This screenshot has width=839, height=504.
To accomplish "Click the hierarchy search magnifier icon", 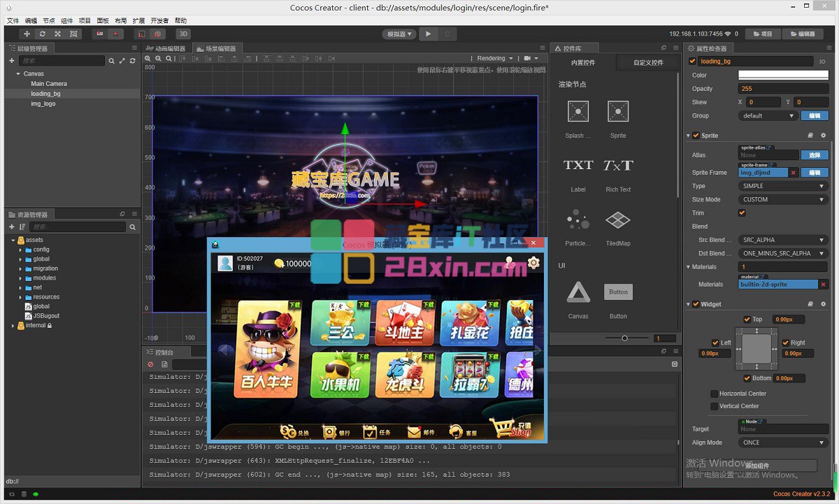I will pyautogui.click(x=111, y=61).
